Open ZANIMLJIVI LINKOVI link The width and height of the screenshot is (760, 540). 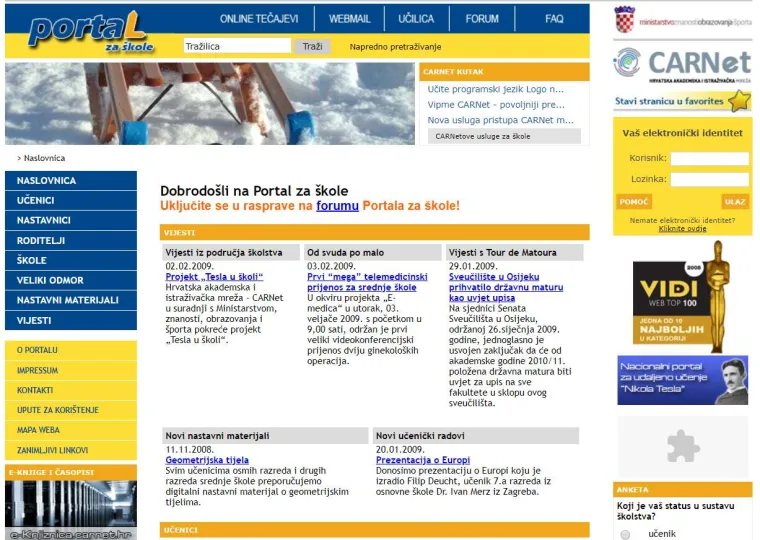point(71,450)
